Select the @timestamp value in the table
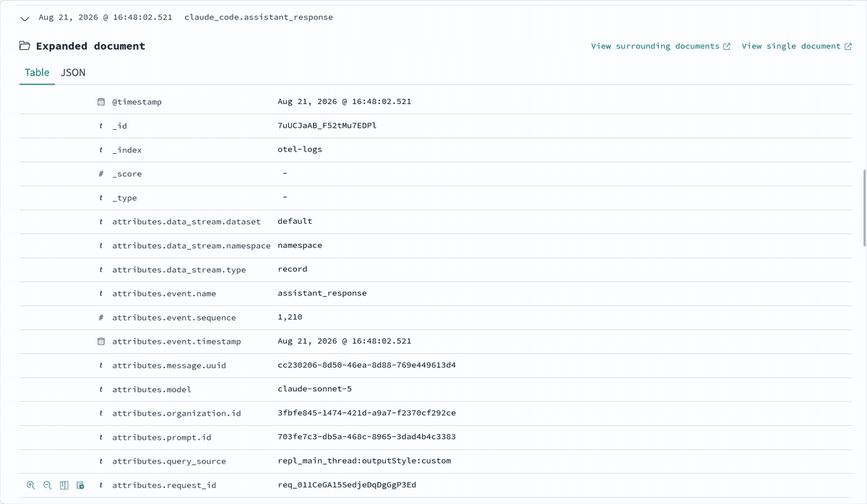 click(x=345, y=101)
